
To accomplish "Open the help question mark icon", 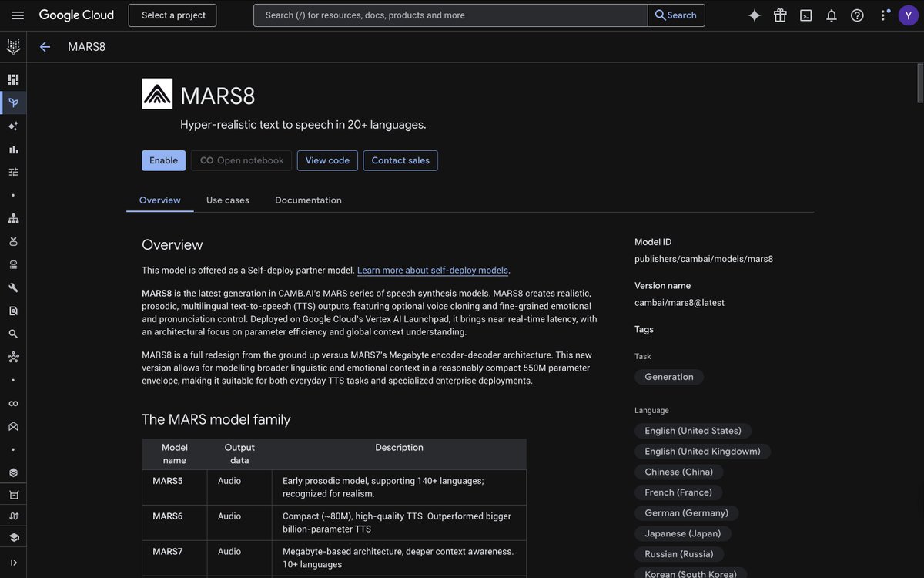I will (857, 15).
